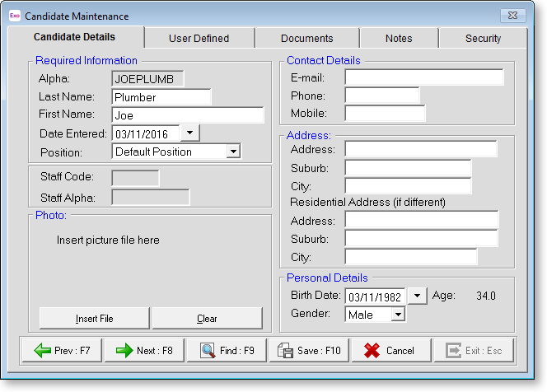The width and height of the screenshot is (547, 392).
Task: Open the Birth Date picker dropdown
Action: click(x=418, y=296)
